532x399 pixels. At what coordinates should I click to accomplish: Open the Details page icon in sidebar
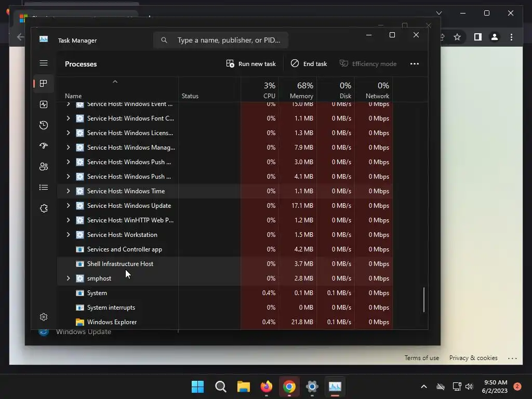pos(44,187)
